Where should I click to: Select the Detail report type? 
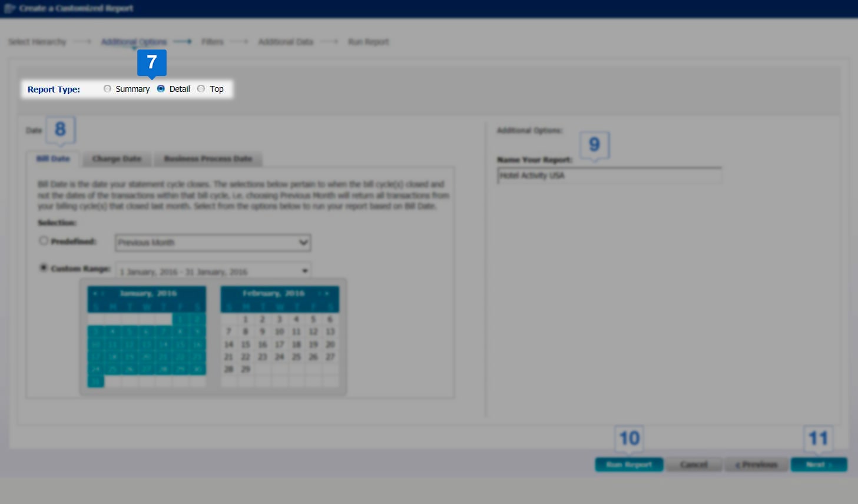(x=161, y=89)
